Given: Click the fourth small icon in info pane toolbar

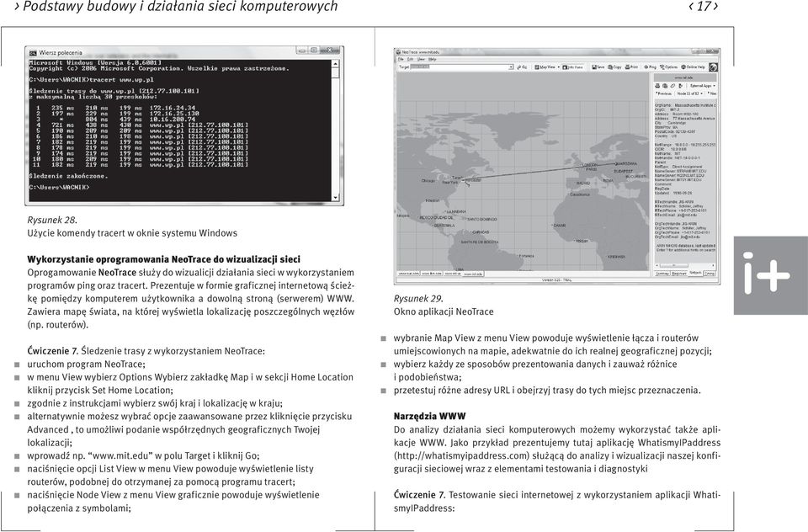Looking at the screenshot, I should (x=681, y=86).
